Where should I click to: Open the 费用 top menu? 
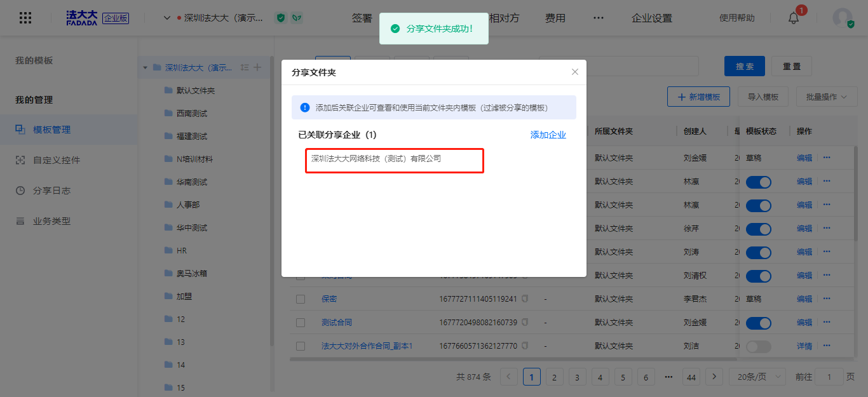[x=555, y=18]
